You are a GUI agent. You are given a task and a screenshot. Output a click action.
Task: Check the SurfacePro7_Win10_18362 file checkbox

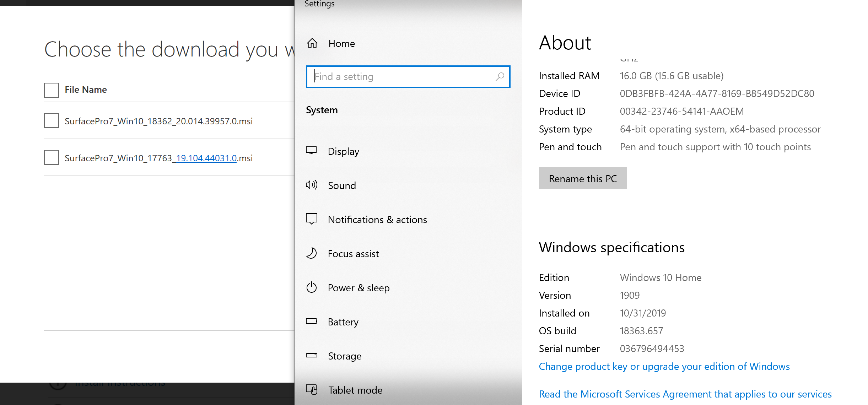(52, 120)
